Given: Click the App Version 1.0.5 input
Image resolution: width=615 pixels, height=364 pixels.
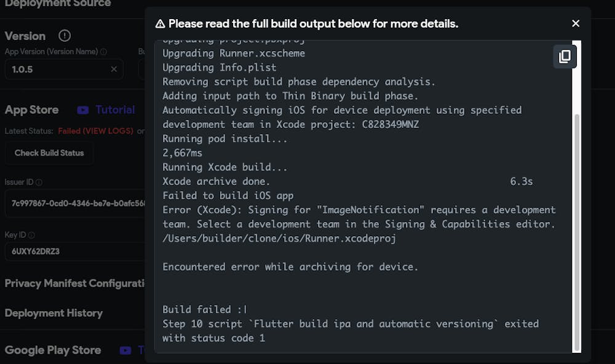Looking at the screenshot, I should tap(65, 69).
